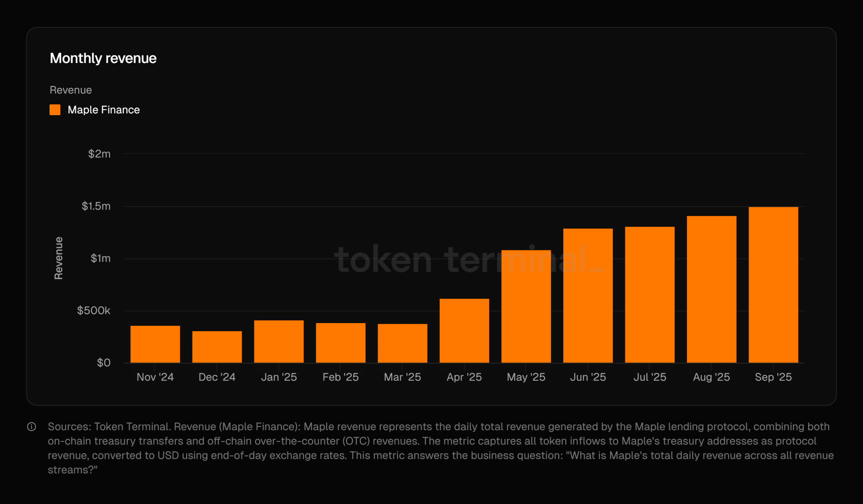Select the Jan '25 revenue bar

coord(279,342)
